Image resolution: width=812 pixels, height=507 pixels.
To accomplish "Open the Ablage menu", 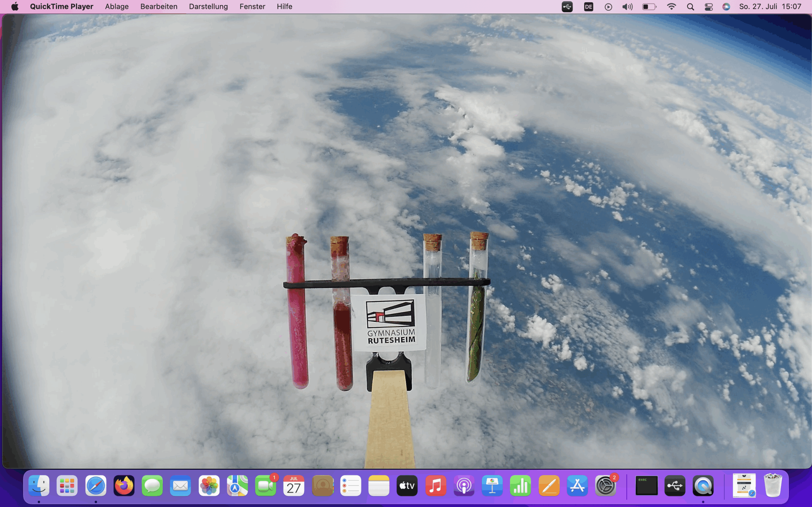I will click(x=116, y=6).
